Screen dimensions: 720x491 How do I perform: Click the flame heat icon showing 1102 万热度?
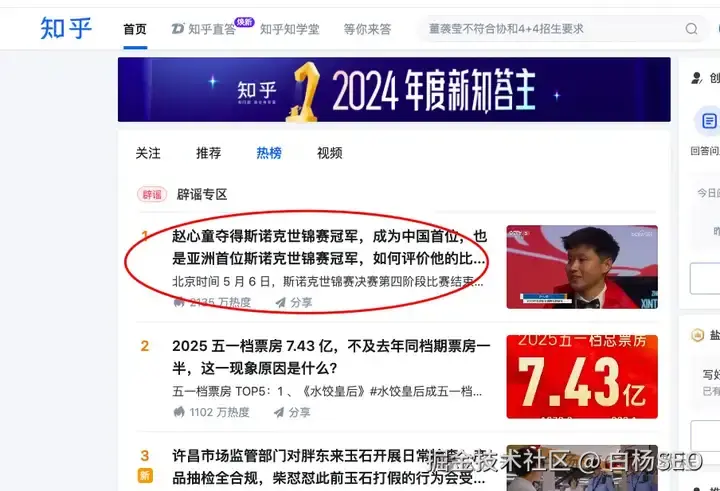(179, 412)
